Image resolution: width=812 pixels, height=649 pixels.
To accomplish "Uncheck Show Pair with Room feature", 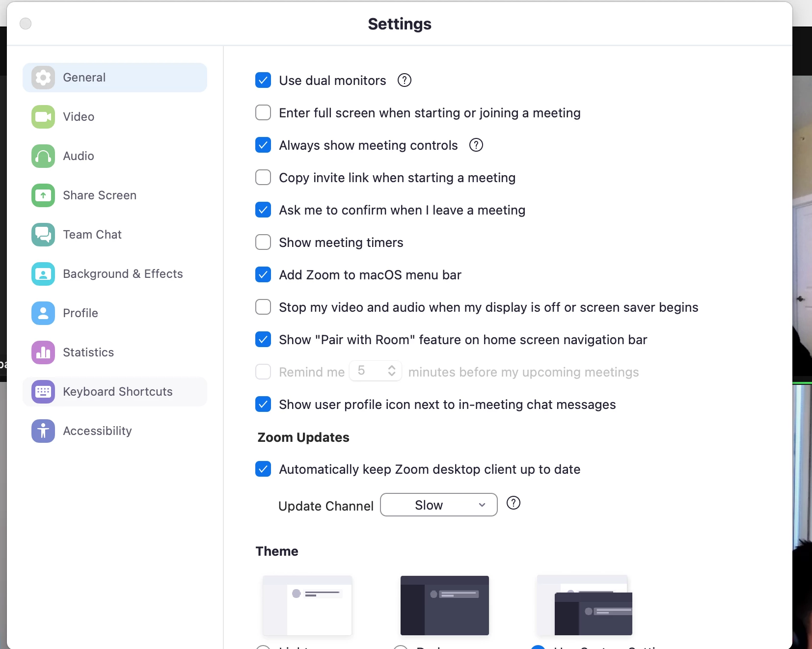I will [x=263, y=339].
